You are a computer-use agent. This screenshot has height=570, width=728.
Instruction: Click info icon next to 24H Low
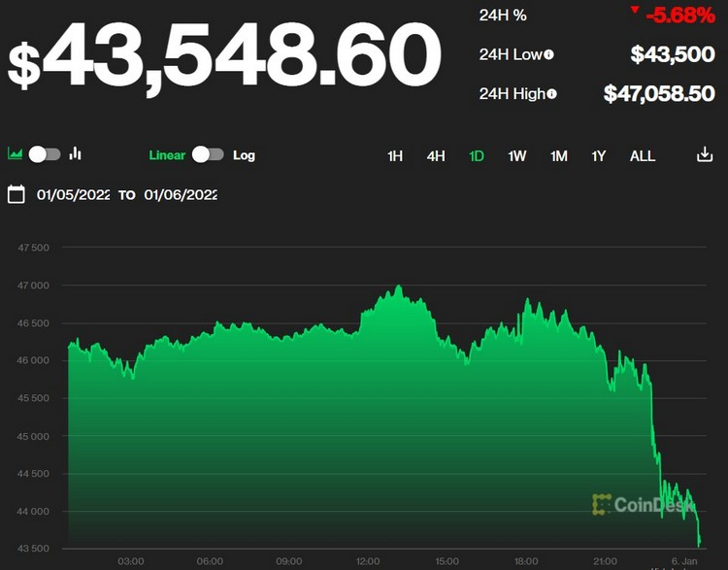(549, 55)
